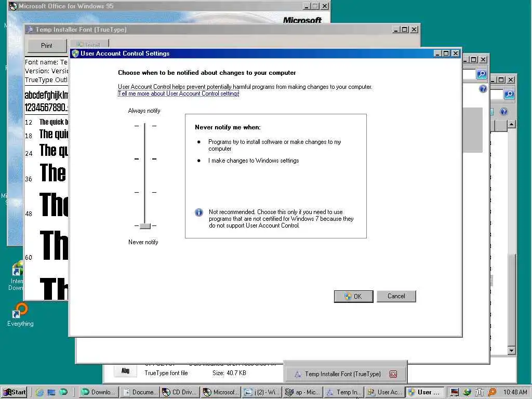Click the green globe icon in the system tray
Image resolution: width=532 pixels, height=399 pixels.
point(467,392)
